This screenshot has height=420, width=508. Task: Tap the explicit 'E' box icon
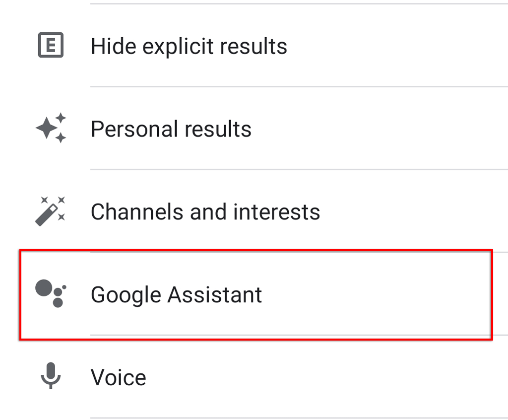[x=51, y=45]
